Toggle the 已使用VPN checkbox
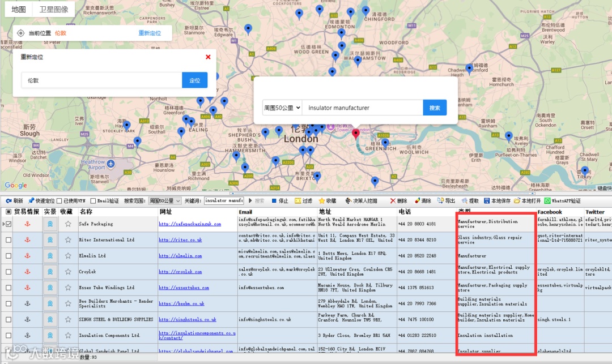The height and width of the screenshot is (364, 612). (59, 201)
